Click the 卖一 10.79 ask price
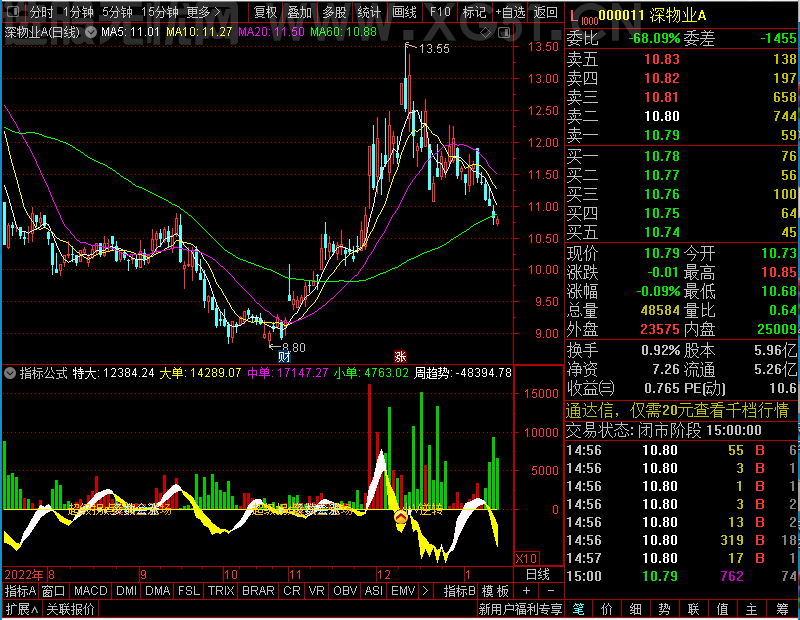This screenshot has width=800, height=620. pos(661,135)
